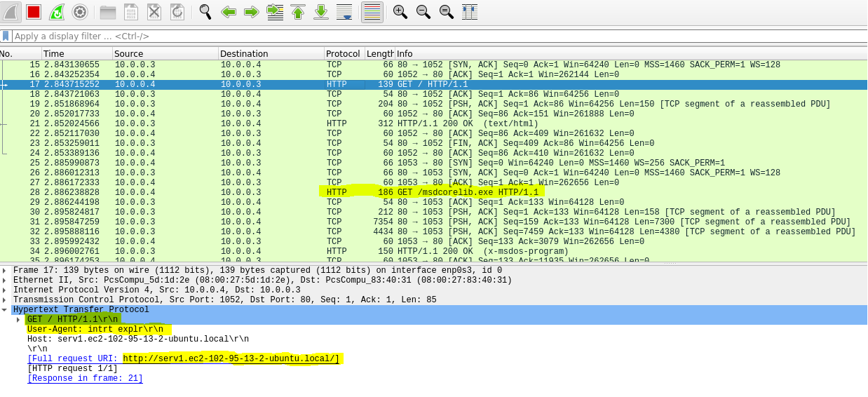Jump to first packet icon
The height and width of the screenshot is (397, 868).
298,12
